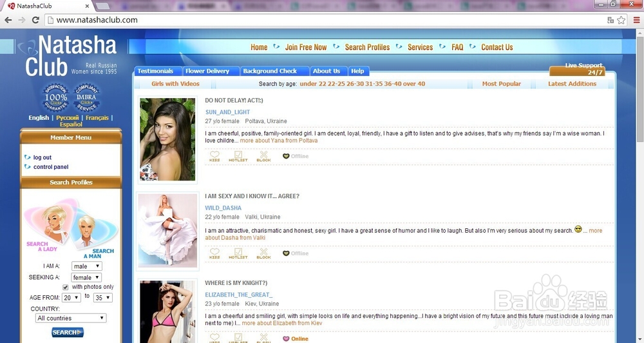Open the age 'to' dropdown showing 35

pos(102,298)
